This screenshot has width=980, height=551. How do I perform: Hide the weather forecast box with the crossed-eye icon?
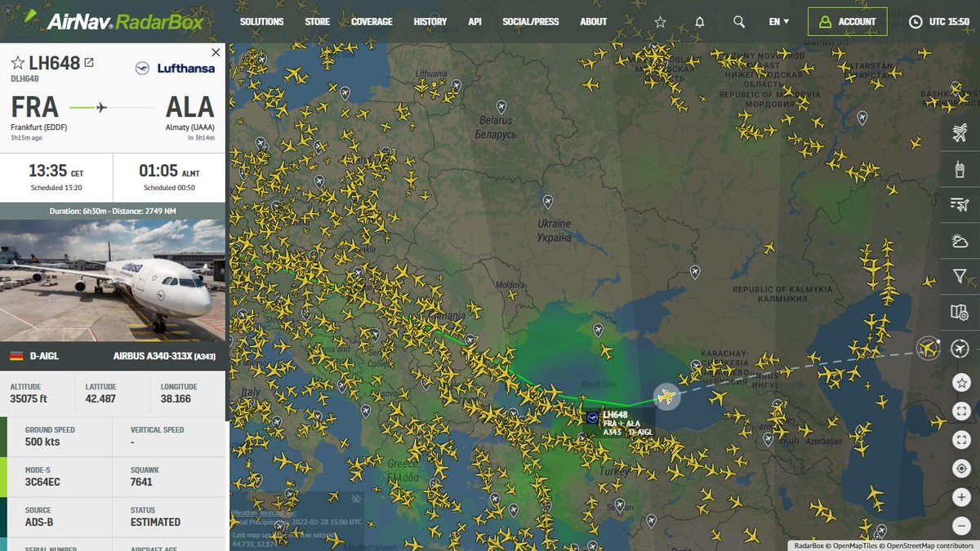[x=355, y=498]
